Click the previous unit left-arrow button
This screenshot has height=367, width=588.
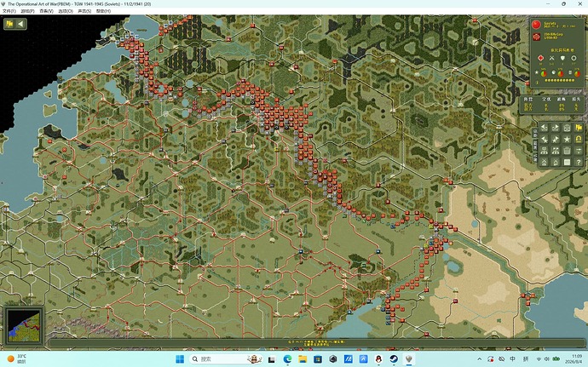545,128
